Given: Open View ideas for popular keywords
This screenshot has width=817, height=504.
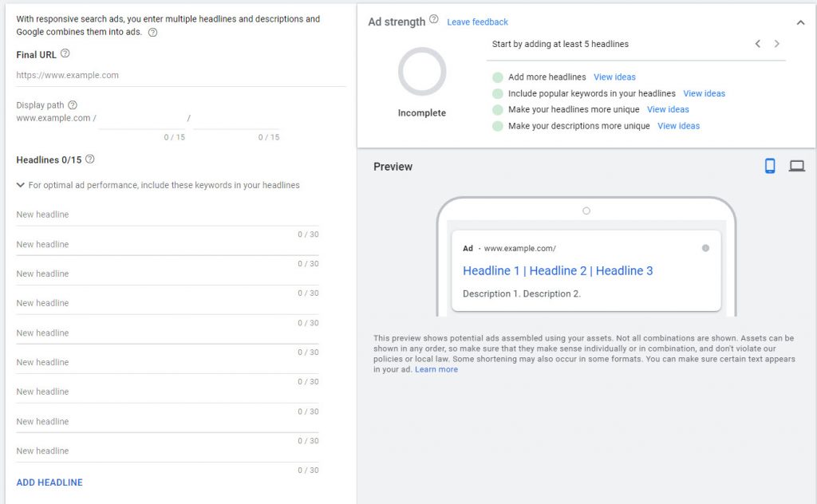Looking at the screenshot, I should click(x=704, y=94).
